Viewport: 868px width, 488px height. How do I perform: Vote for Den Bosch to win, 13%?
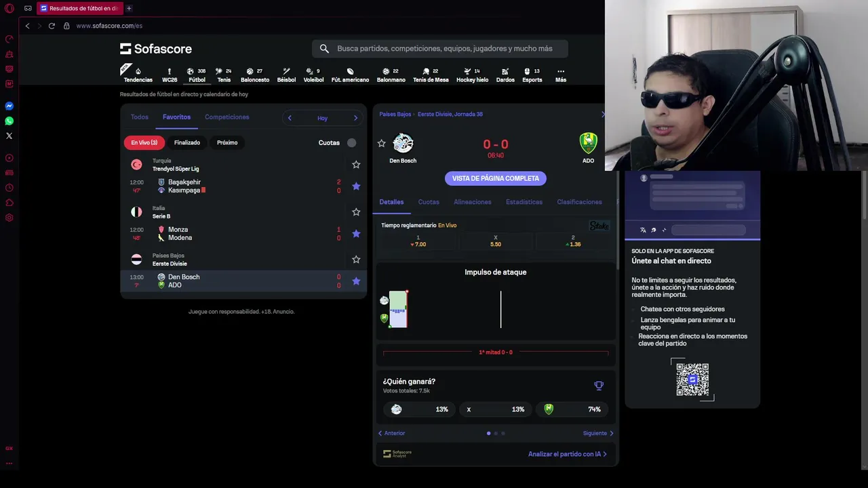coord(420,409)
